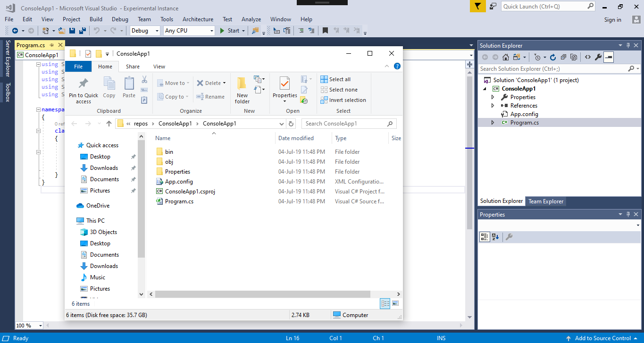Click the Find in Files toolbar icon
The image size is (644, 343).
pos(255,31)
